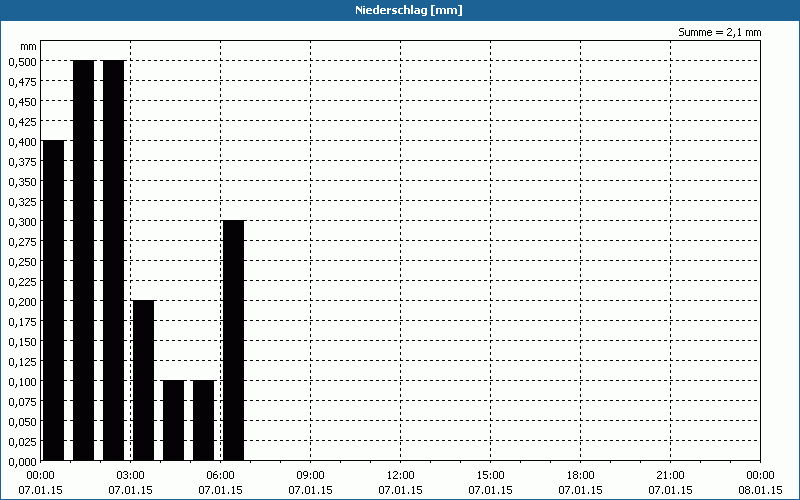The image size is (800, 500).
Task: Click the 21:00 x-axis time label
Action: tap(670, 476)
